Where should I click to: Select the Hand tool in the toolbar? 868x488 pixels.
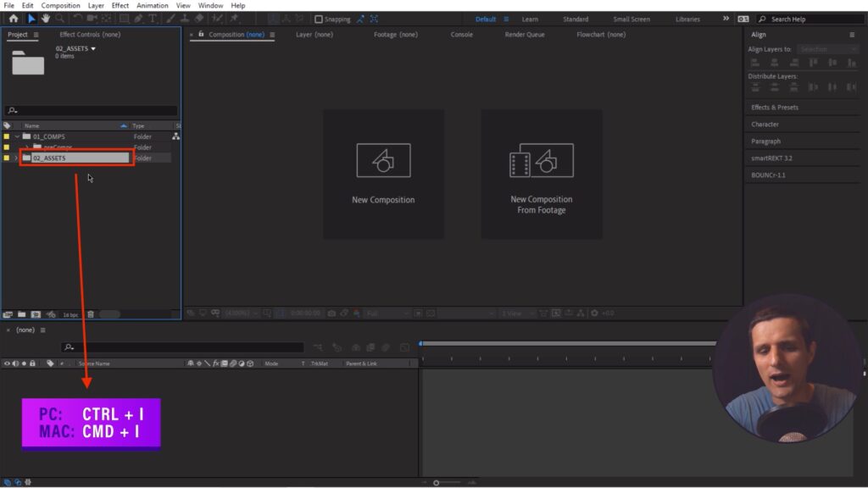click(46, 19)
